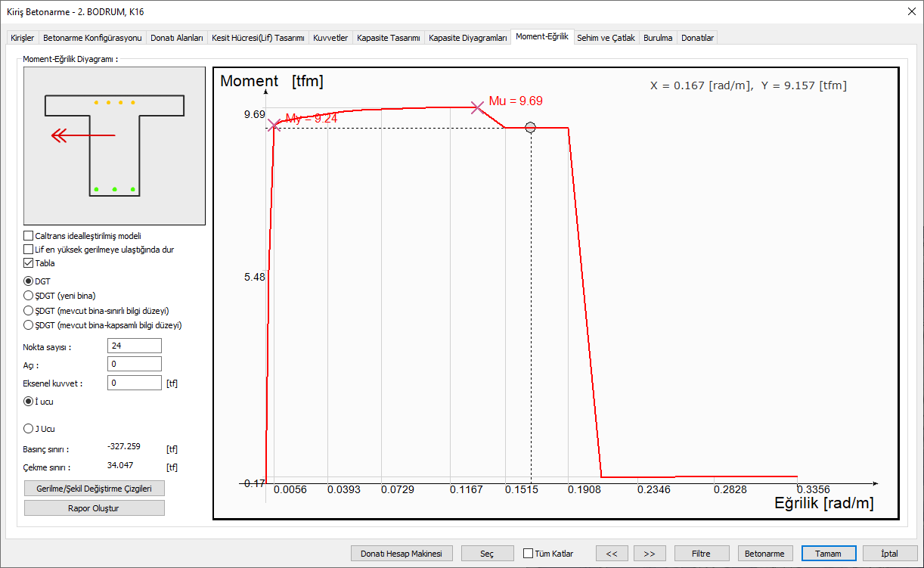Click the Betonarme button
The height and width of the screenshot is (568, 924).
(764, 554)
